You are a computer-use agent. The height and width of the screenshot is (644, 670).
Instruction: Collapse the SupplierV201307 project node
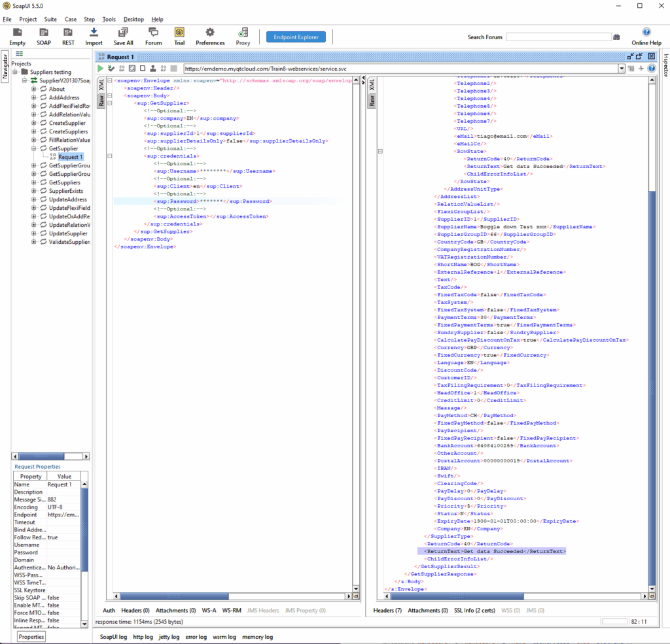point(23,80)
